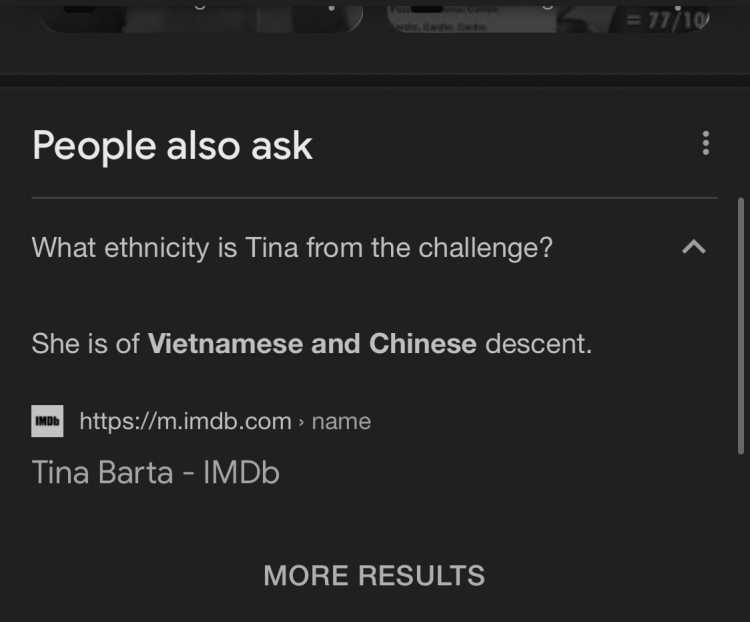Tap the MORE RESULTS button

[375, 575]
